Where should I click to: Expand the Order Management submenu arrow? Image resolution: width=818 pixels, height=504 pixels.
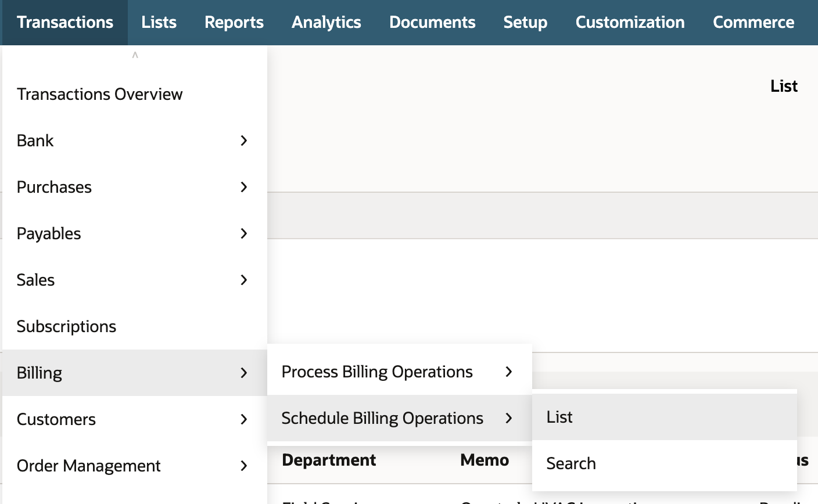244,466
